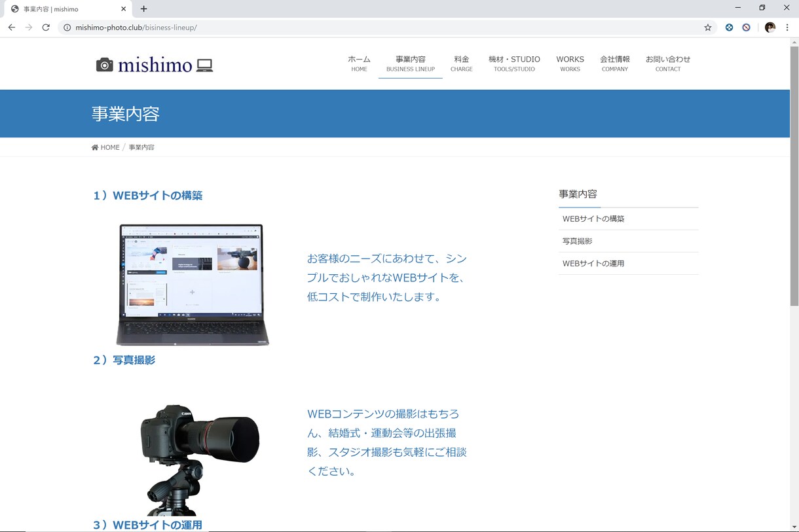
Task: Open 機材・STUDIO menu item
Action: [x=514, y=63]
